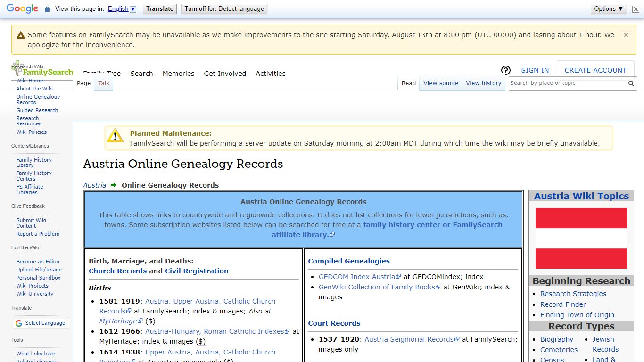The width and height of the screenshot is (644, 362).
Task: Select the Read tab
Action: pos(409,83)
